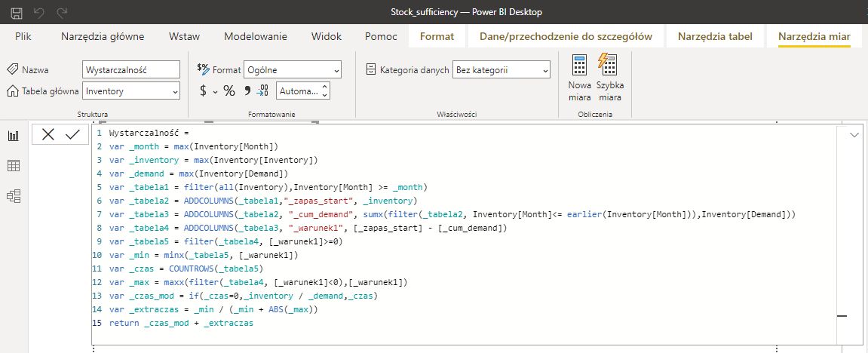Click line 2 '_month' variable definition

pos(193,146)
